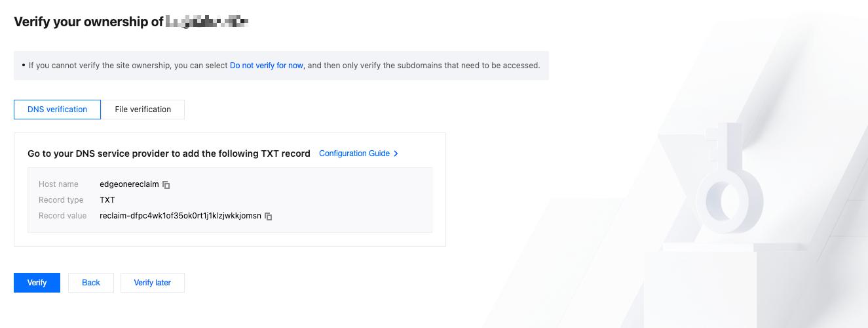Copy the reclaim record value
This screenshot has width=868, height=328.
268,216
